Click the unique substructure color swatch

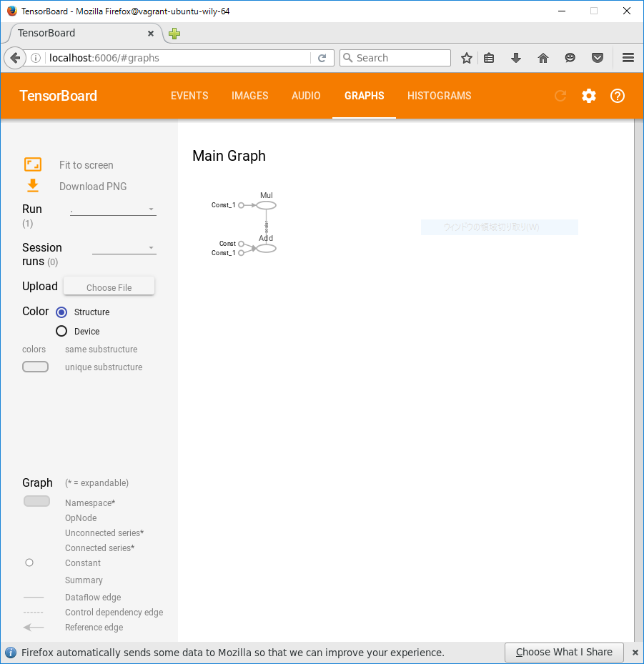point(35,367)
